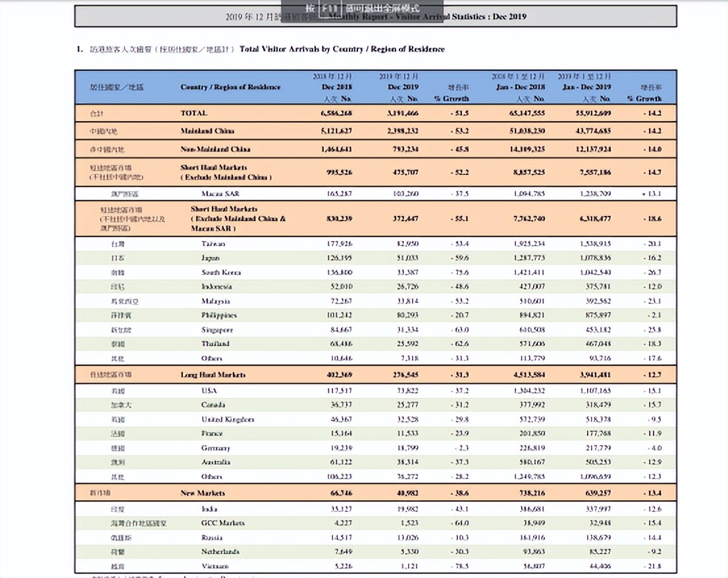Click the Netherlands row label
Screen dimensions: 728x578
220,552
